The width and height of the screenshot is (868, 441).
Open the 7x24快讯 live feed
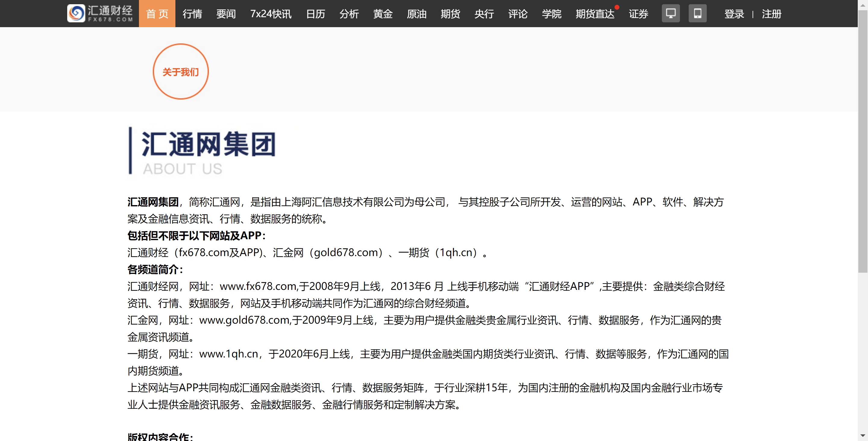point(271,14)
